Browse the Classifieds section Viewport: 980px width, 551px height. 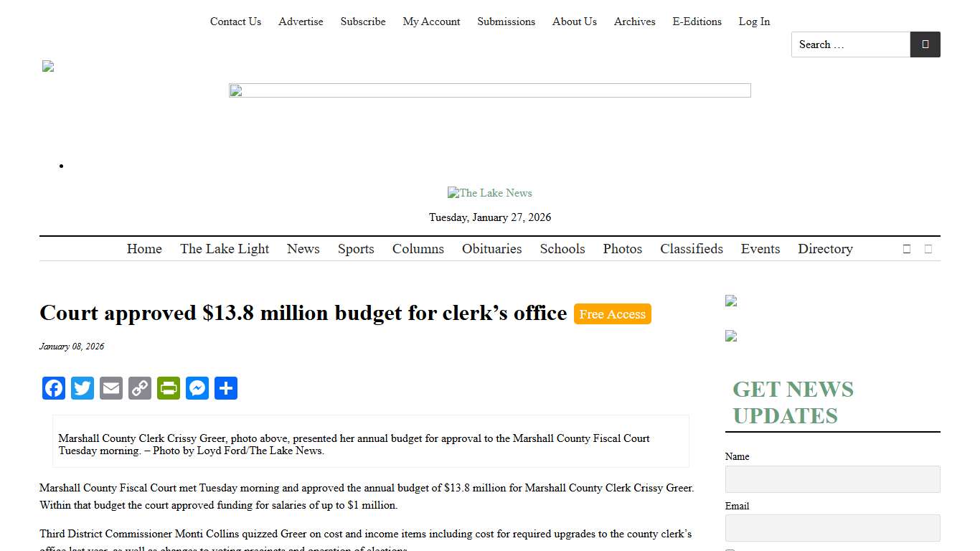[x=691, y=248]
